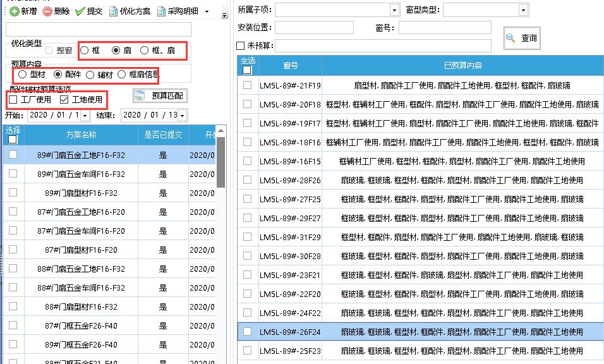The image size is (604, 364).
Task: Enable the 工厂使用 checkbox
Action: pos(13,100)
